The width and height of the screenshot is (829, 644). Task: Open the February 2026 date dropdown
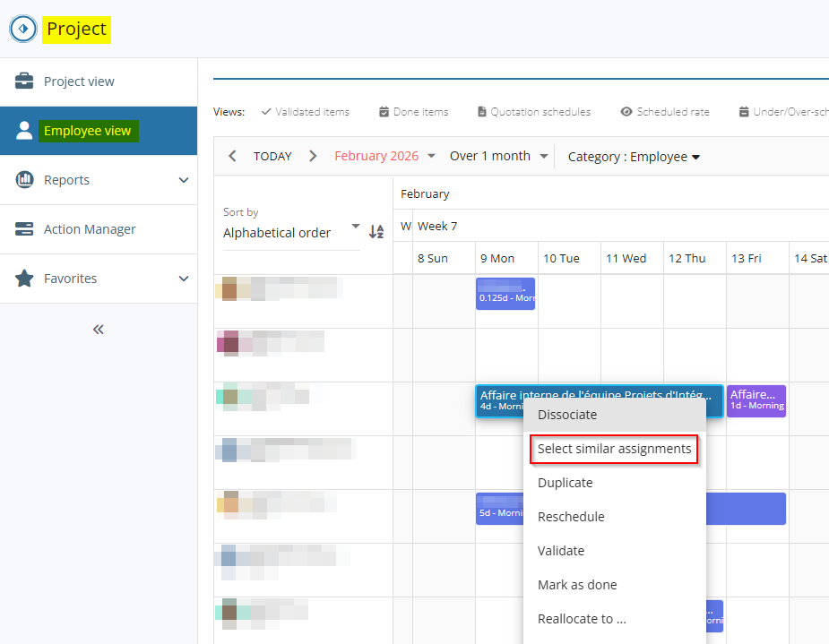tap(384, 156)
